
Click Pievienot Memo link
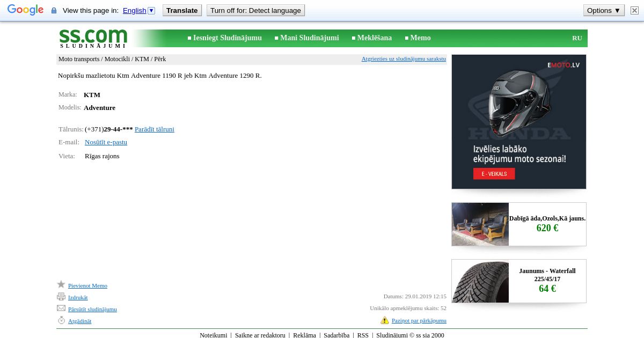coord(87,285)
